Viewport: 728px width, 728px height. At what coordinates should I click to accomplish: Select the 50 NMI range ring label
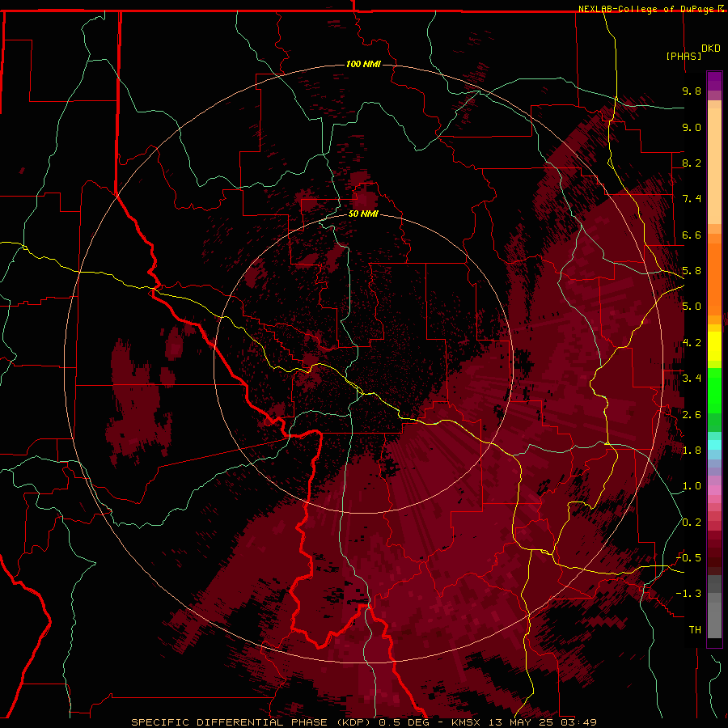[363, 214]
